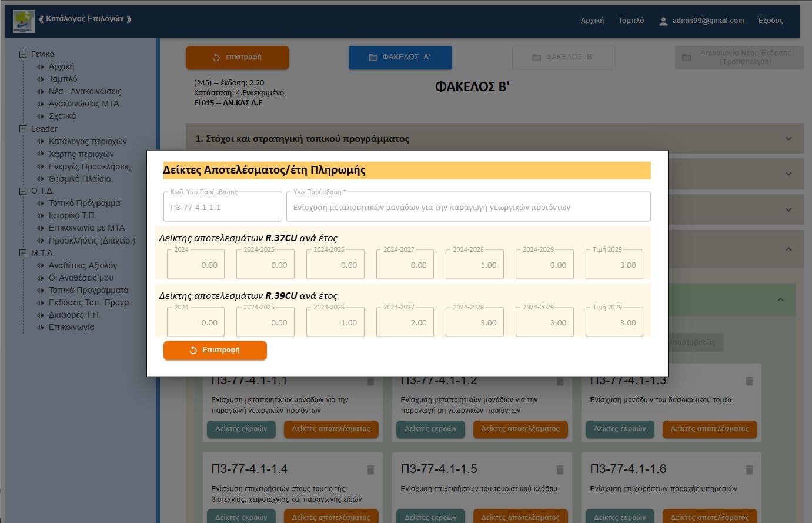The height and width of the screenshot is (523, 812).
Task: Click the trash icon for Π3-77-4.1-1.6
Action: [x=749, y=469]
